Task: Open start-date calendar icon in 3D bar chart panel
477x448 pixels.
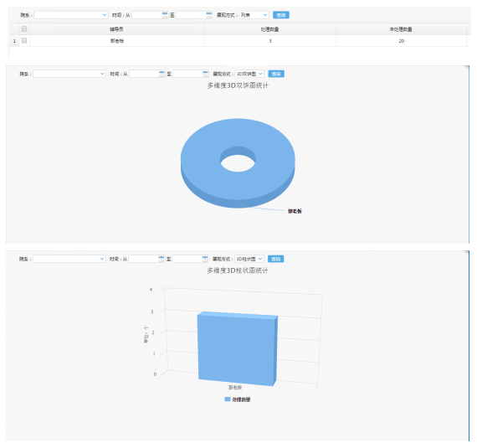Action: [162, 259]
